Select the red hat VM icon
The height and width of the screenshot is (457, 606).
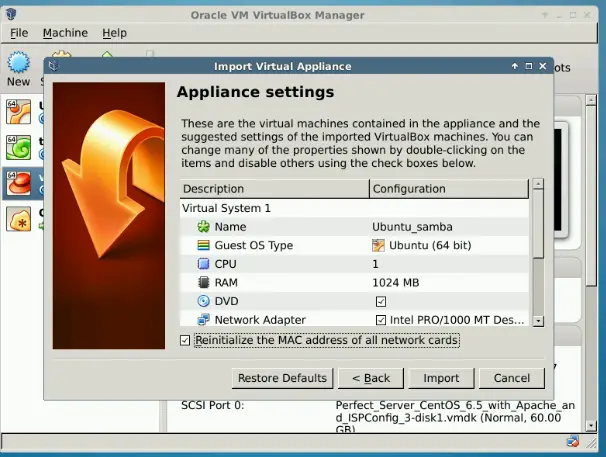pos(19,183)
